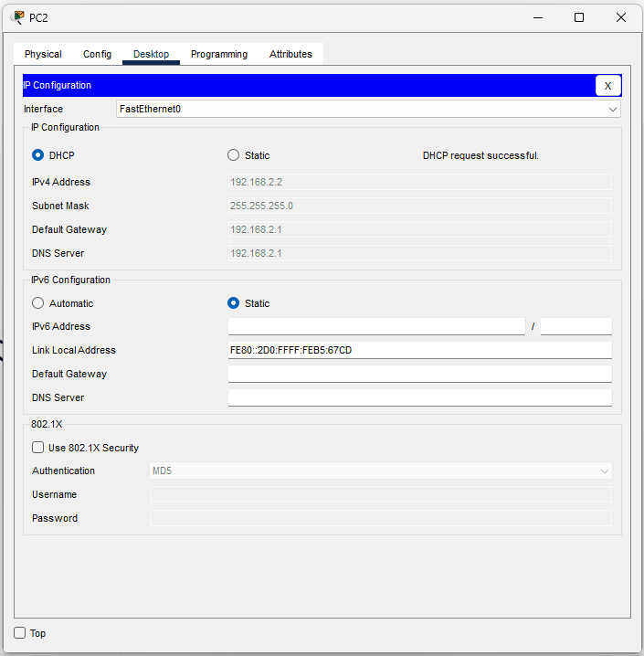Minimize the PC2 window

pyautogui.click(x=536, y=17)
